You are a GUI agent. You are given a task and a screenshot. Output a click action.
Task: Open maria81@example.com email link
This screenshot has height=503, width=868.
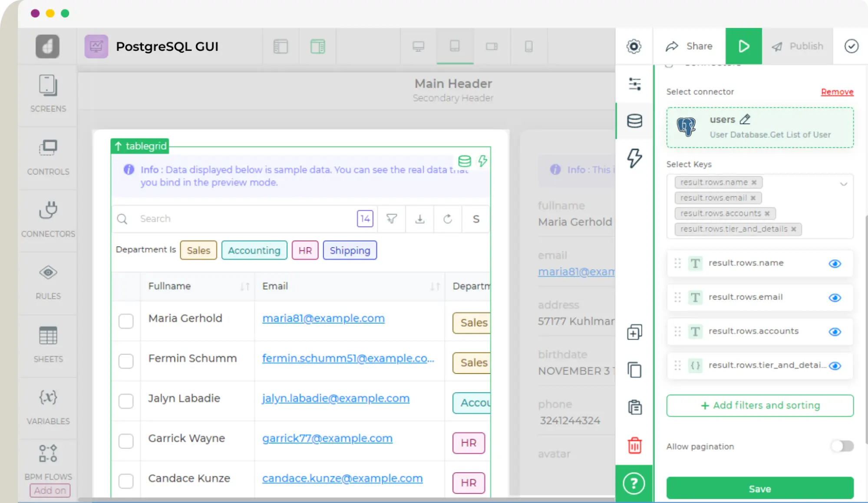(x=323, y=318)
